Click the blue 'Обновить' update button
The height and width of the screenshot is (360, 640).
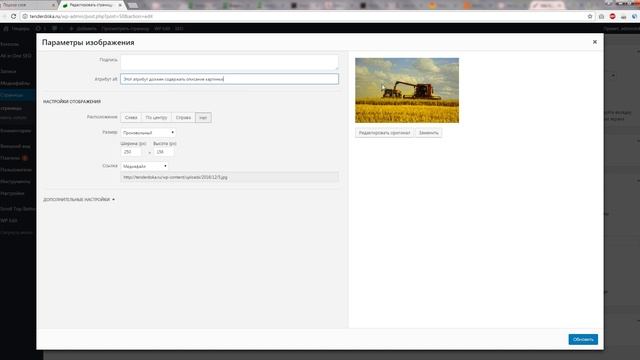coord(583,339)
